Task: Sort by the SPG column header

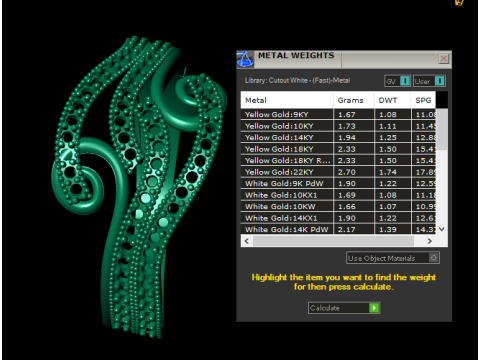Action: pos(423,100)
